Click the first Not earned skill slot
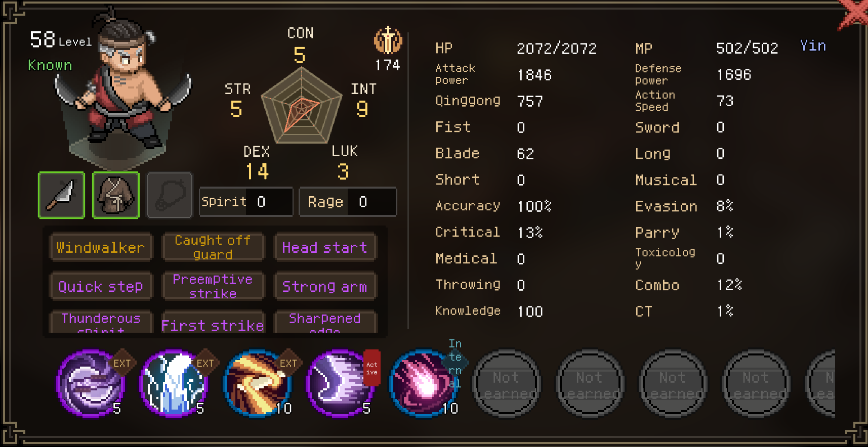 point(506,384)
